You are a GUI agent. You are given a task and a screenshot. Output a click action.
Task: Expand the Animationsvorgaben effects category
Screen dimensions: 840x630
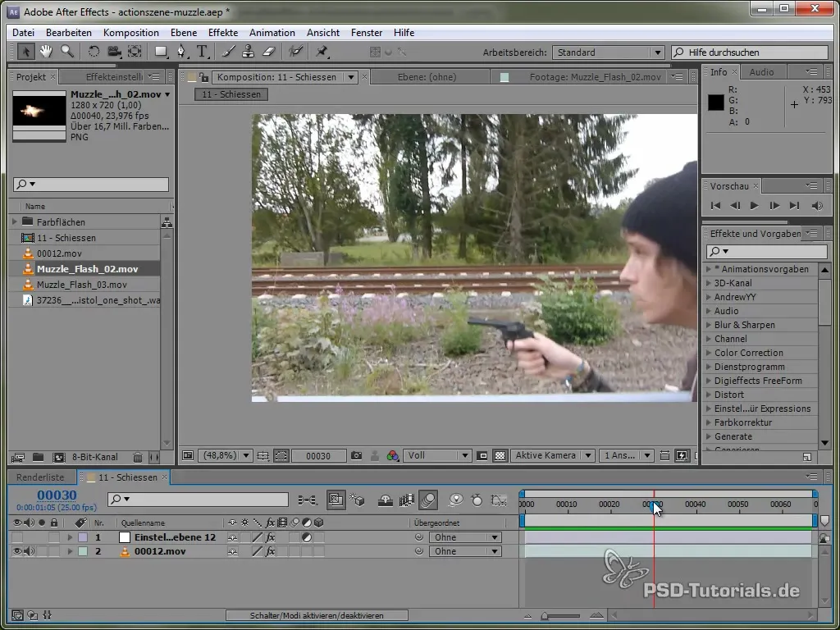pyautogui.click(x=709, y=269)
